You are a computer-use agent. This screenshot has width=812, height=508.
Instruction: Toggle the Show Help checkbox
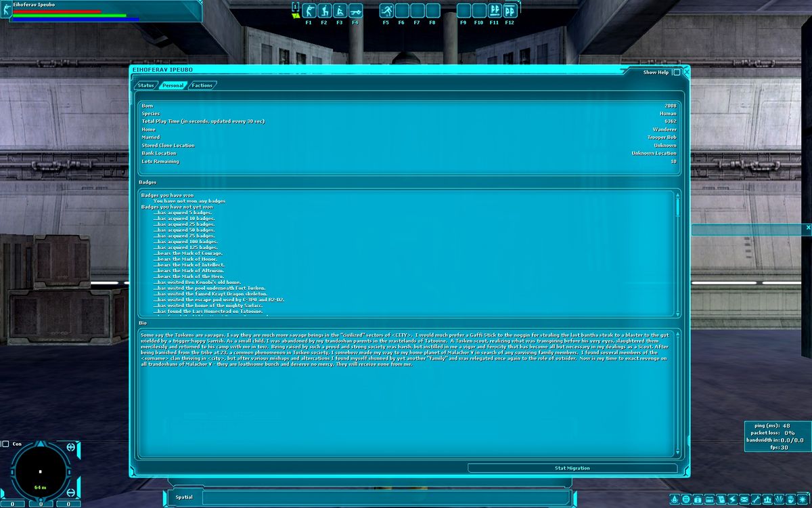(677, 72)
